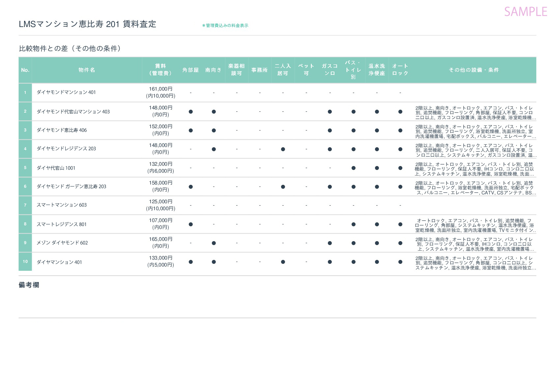The image size is (555, 392).
Task: Click the 南向き dot for ダイヤモンド恵比寿 406
Action: tap(214, 130)
